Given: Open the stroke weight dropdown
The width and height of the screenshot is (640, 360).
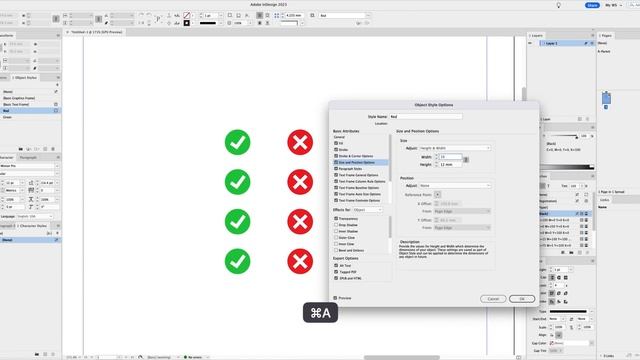Looking at the screenshot, I should (221, 16).
